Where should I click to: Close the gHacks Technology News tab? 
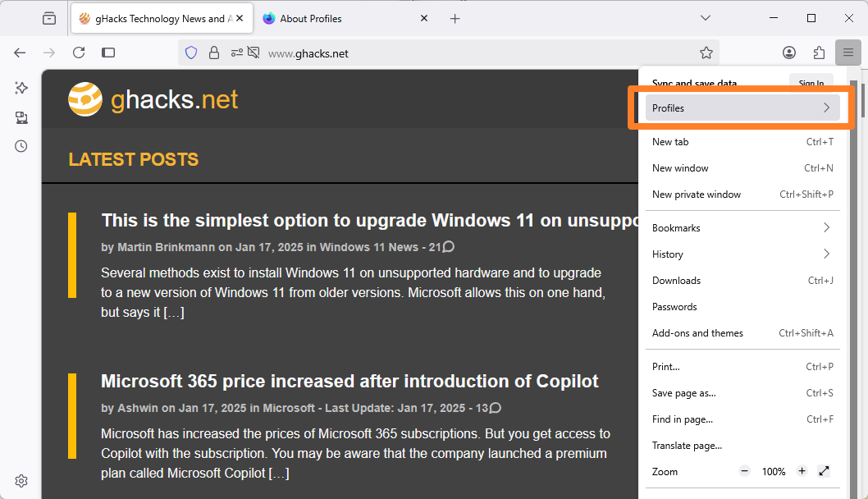click(239, 18)
